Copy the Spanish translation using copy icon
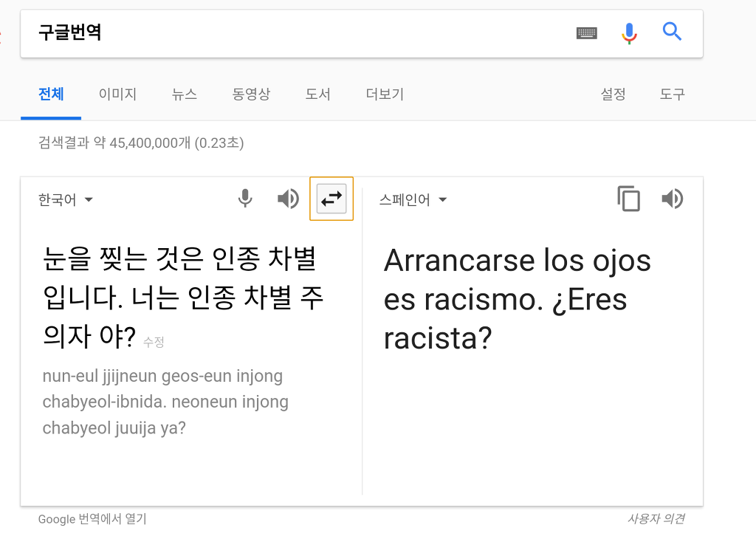This screenshot has height=539, width=756. [x=628, y=199]
